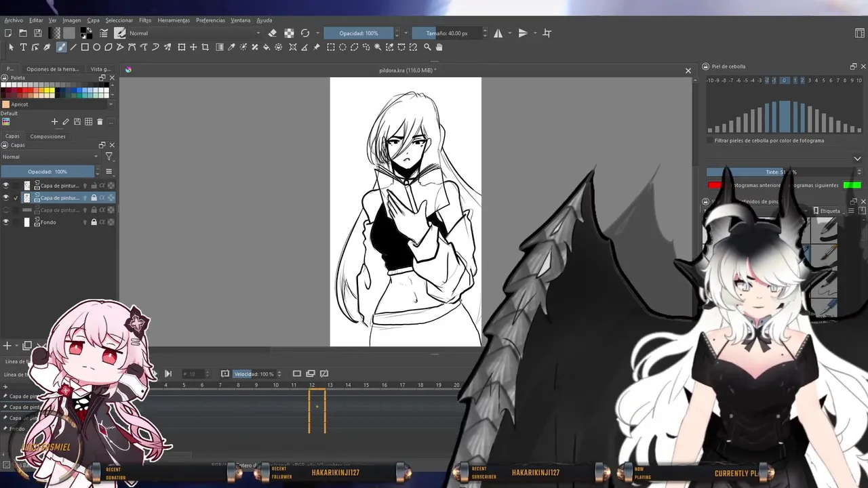The width and height of the screenshot is (868, 488).
Task: Toggle preserve alpha checker icon
Action: tap(289, 33)
